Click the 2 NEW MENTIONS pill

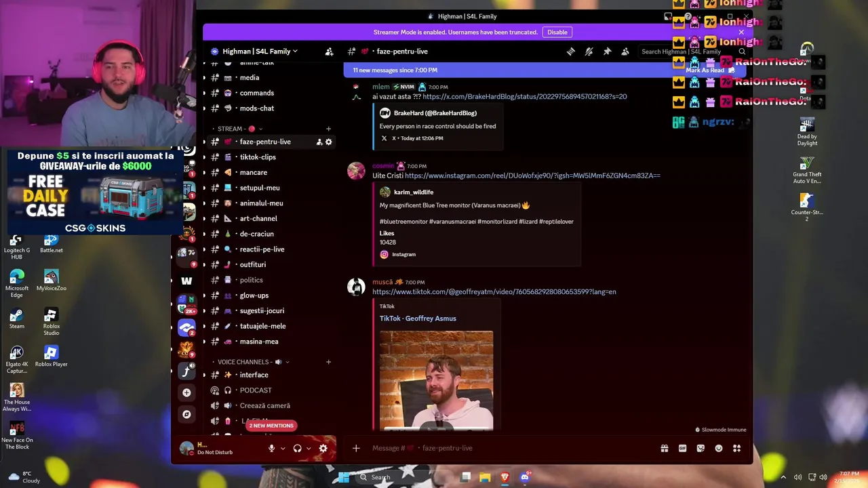(x=271, y=426)
